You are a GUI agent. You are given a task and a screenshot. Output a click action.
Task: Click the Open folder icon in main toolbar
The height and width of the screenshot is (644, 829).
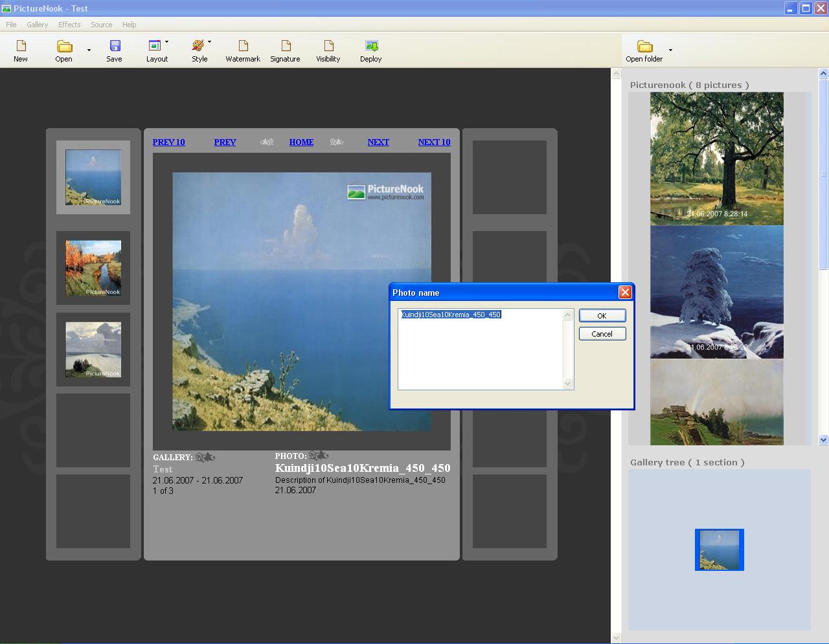63,46
